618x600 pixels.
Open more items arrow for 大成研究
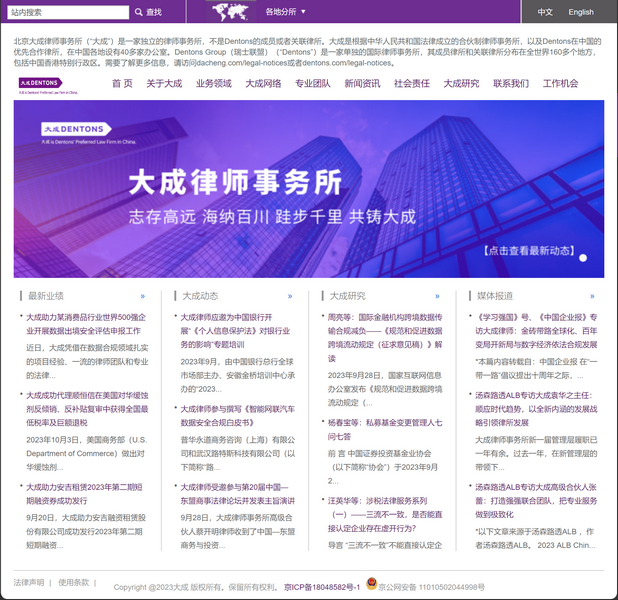[x=438, y=296]
